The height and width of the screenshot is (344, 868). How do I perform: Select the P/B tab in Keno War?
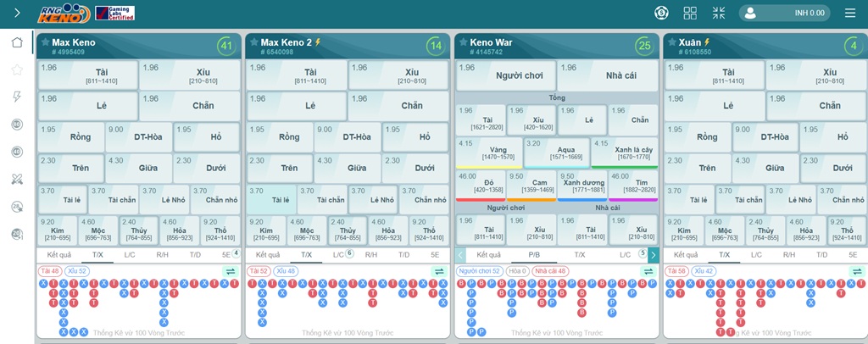click(534, 254)
